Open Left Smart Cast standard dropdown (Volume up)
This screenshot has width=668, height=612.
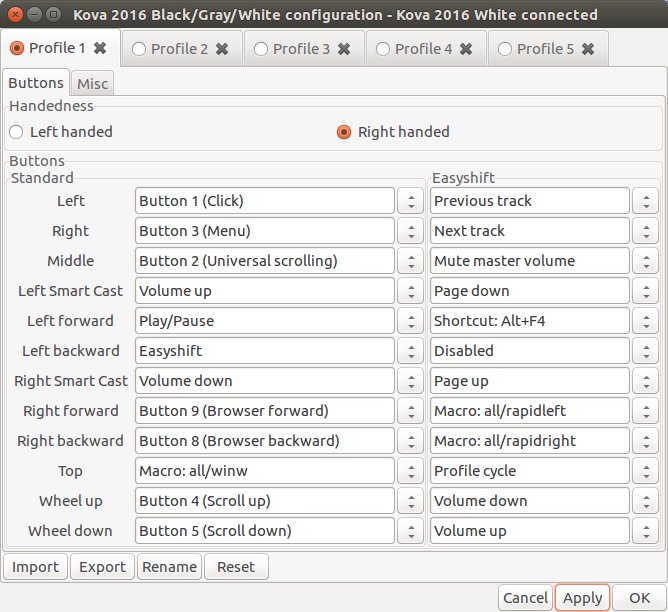(265, 291)
